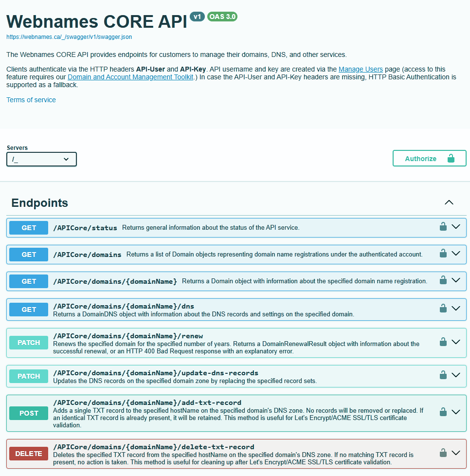
Task: Click the lock icon inside the Authorize button
Action: [452, 158]
